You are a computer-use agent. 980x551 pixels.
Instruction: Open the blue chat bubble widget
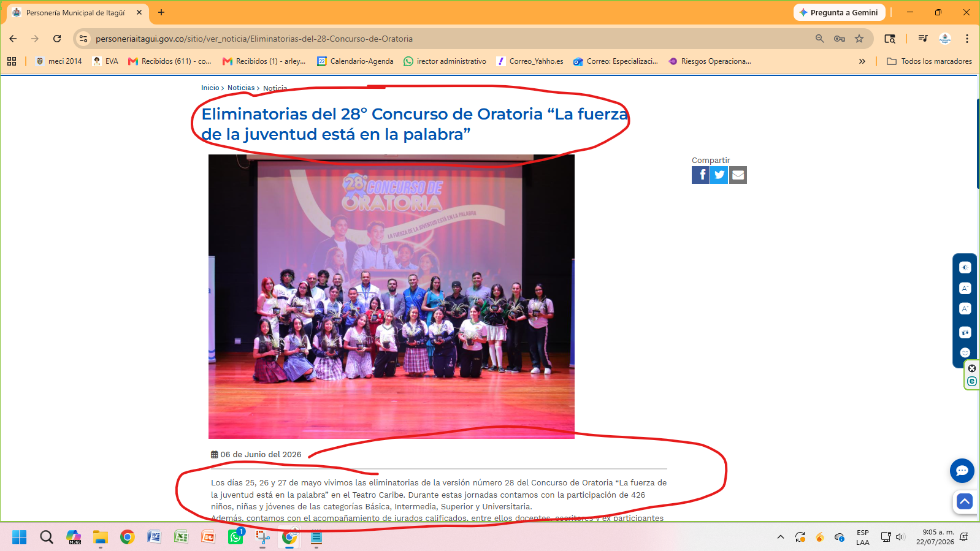[x=962, y=471]
